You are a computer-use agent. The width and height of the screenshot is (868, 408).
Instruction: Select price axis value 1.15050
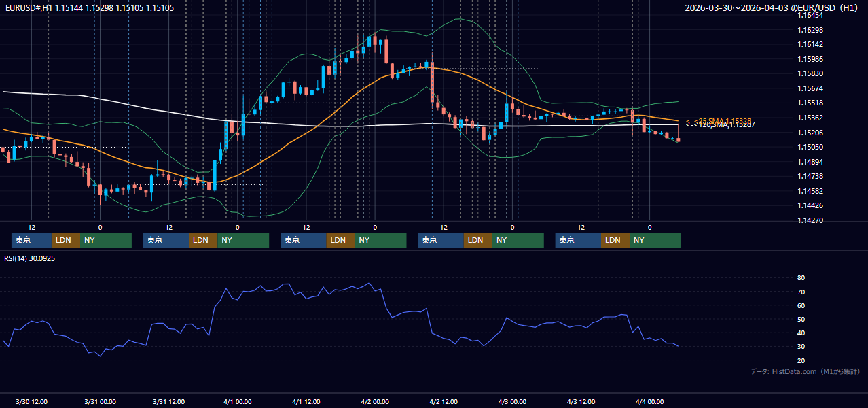(x=810, y=147)
